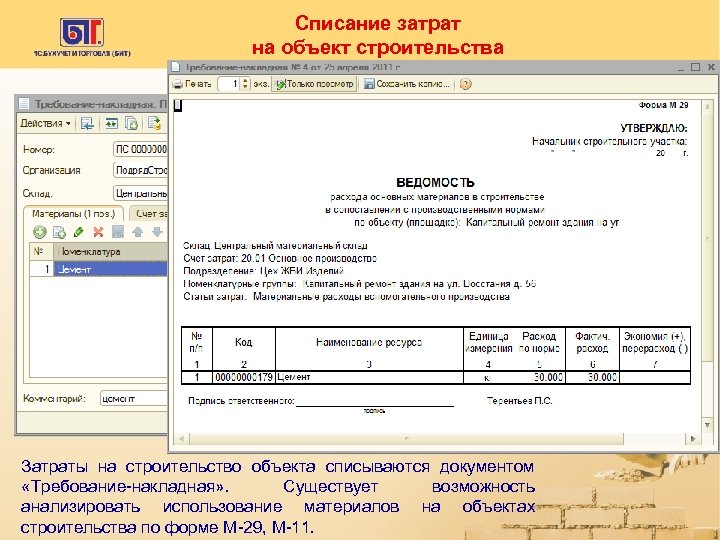Click the Комментарий input field
Image resolution: width=720 pixels, height=540 pixels.
[134, 399]
